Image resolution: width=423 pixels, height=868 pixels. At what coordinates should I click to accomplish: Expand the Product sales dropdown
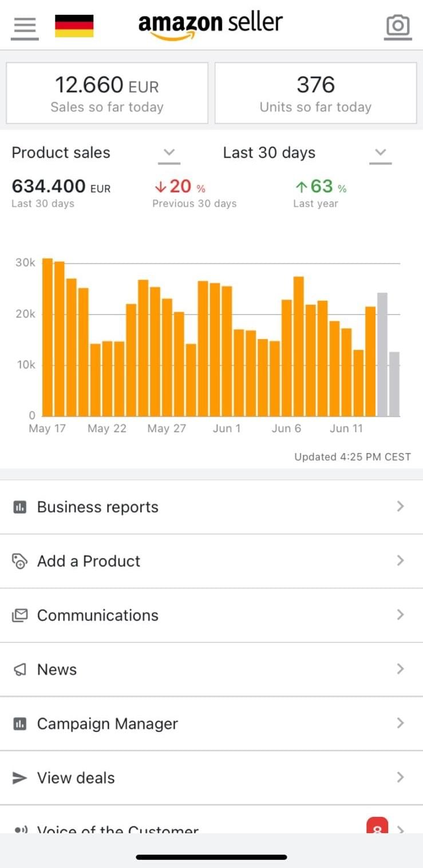[x=168, y=153]
